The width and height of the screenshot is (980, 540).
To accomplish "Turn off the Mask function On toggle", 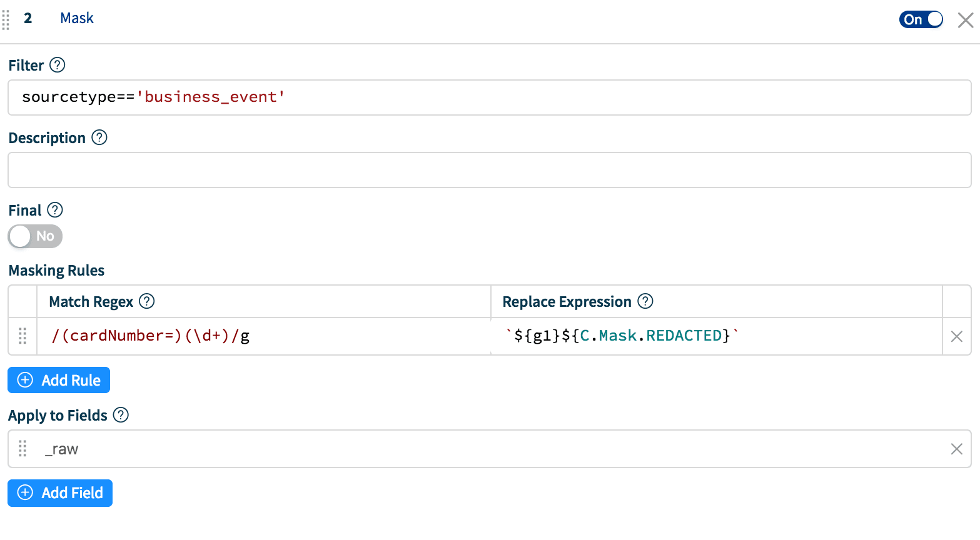I will click(x=921, y=19).
